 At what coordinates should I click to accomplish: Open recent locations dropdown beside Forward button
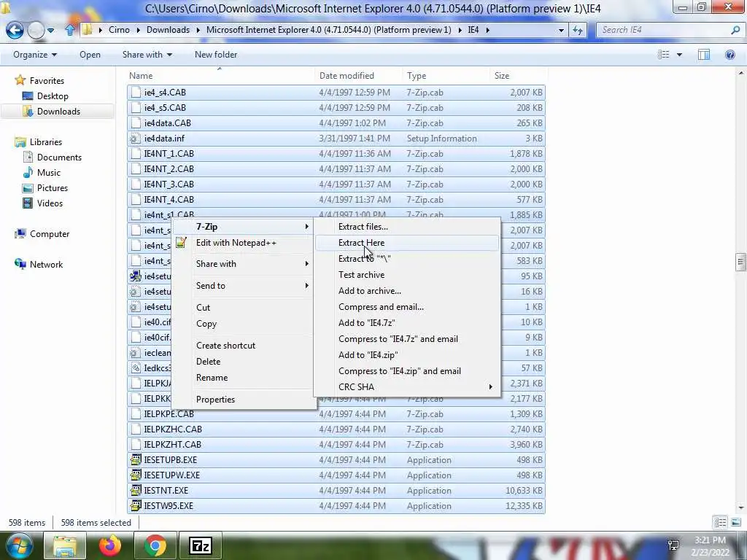coord(50,30)
